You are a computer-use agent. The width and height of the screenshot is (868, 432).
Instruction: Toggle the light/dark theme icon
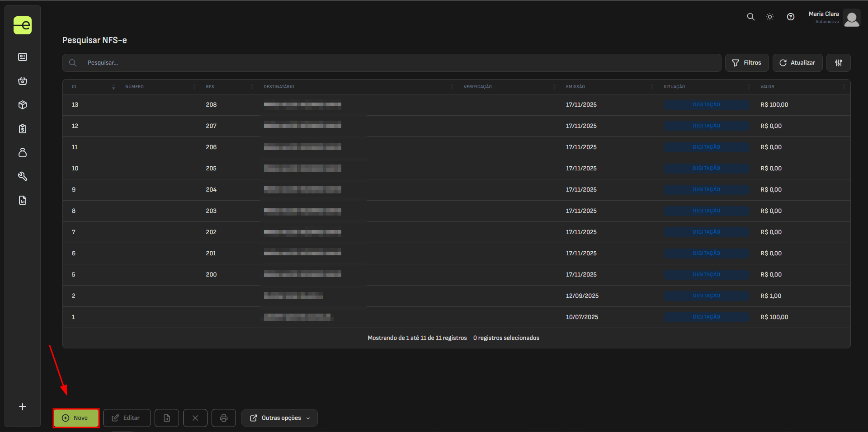click(x=769, y=17)
